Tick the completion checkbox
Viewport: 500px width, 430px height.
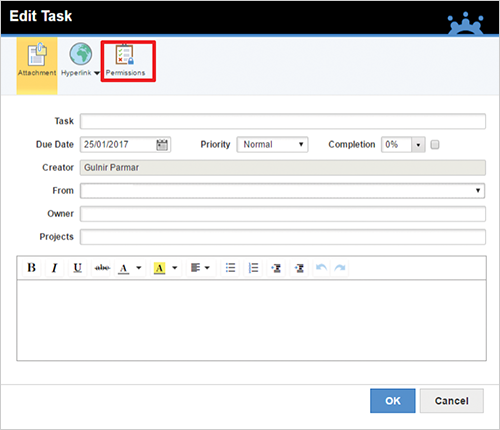pos(435,145)
